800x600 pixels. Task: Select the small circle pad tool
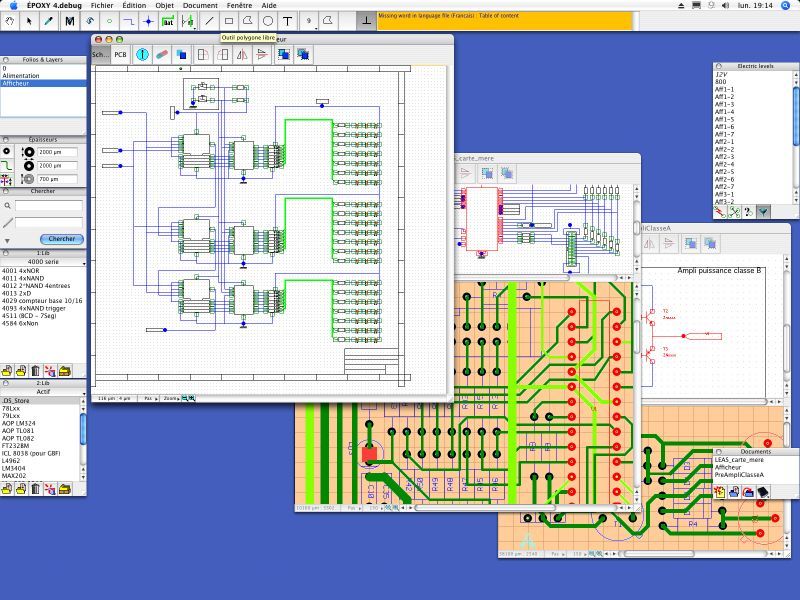click(109, 21)
